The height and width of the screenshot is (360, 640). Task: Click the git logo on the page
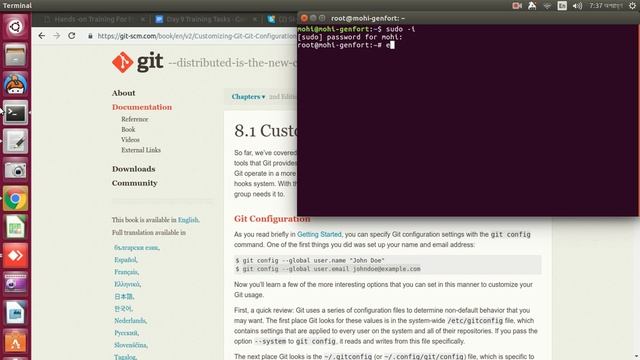[x=138, y=62]
